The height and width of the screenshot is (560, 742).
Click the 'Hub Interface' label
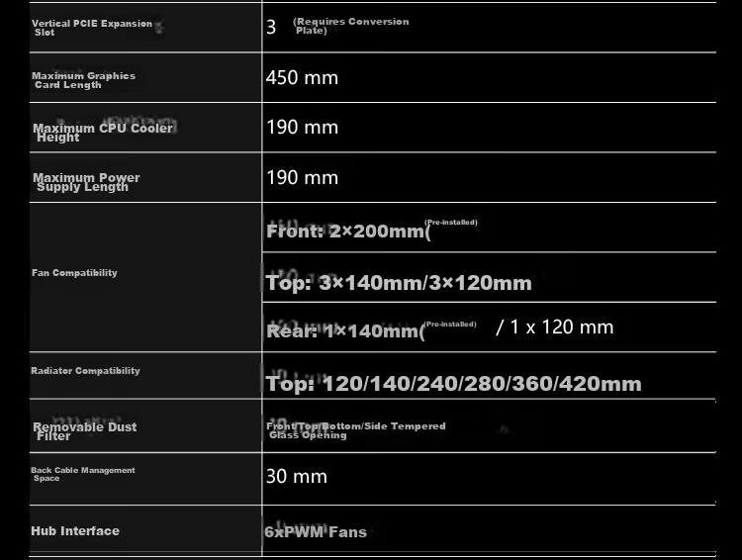(x=75, y=531)
